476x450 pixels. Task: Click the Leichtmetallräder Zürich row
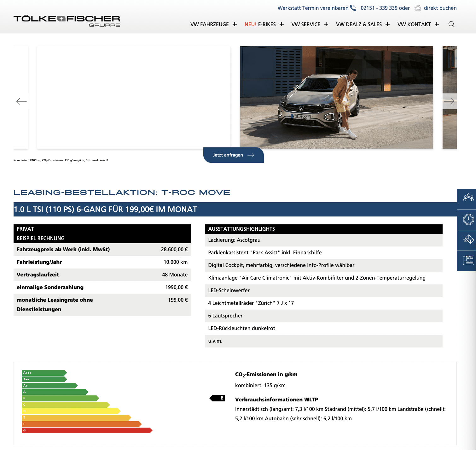(x=324, y=303)
